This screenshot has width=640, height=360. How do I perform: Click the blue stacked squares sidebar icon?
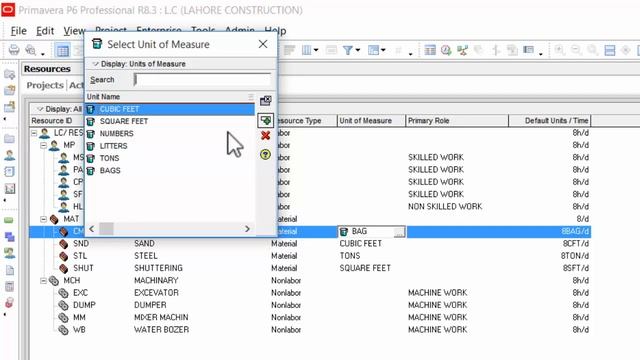[9, 237]
